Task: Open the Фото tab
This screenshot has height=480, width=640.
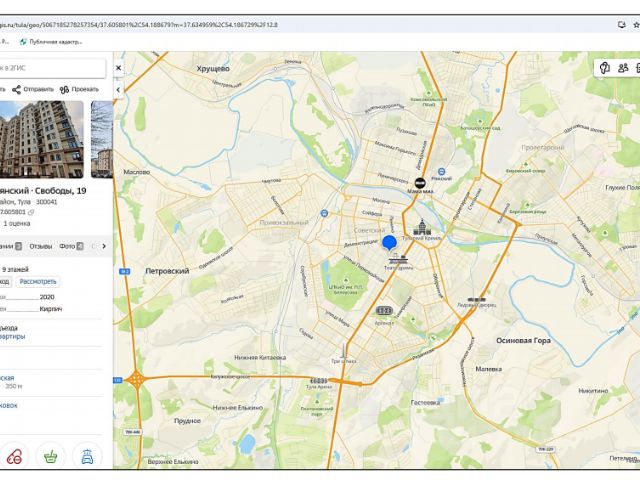Action: tap(71, 246)
